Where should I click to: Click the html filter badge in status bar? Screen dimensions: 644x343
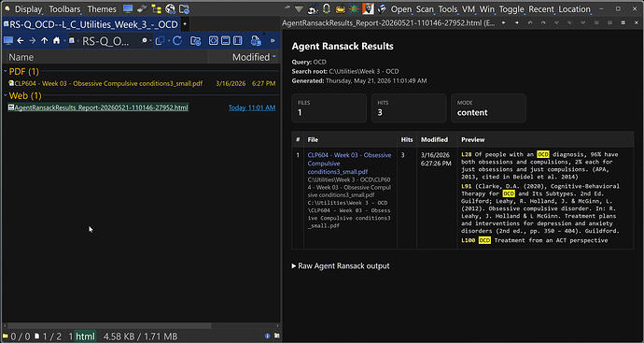86,336
